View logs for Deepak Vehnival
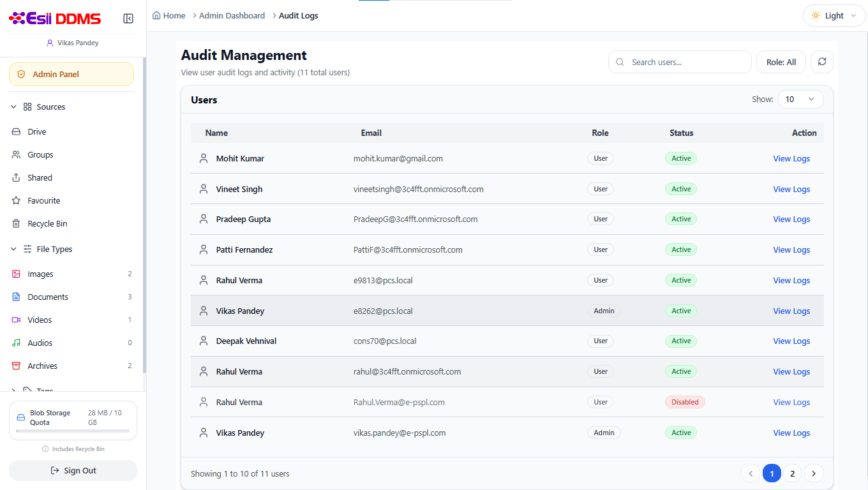 (x=791, y=341)
